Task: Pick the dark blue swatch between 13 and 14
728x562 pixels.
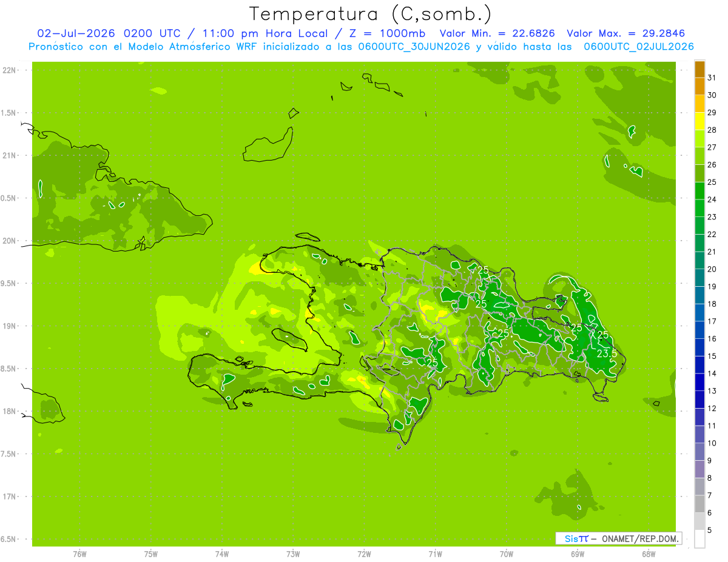Action: (x=699, y=383)
